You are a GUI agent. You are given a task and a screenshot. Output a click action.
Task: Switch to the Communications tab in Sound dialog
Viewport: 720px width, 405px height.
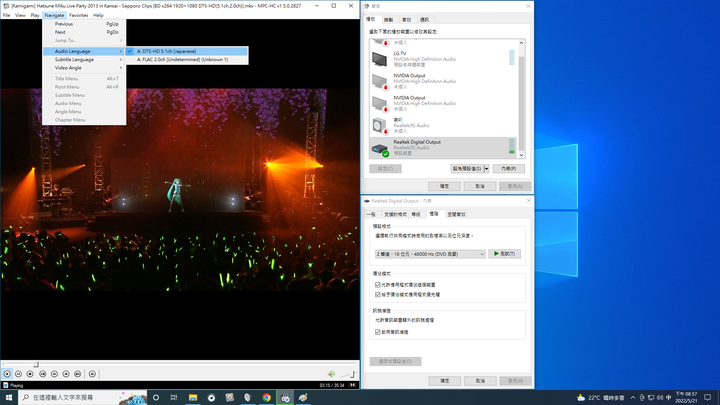(424, 20)
